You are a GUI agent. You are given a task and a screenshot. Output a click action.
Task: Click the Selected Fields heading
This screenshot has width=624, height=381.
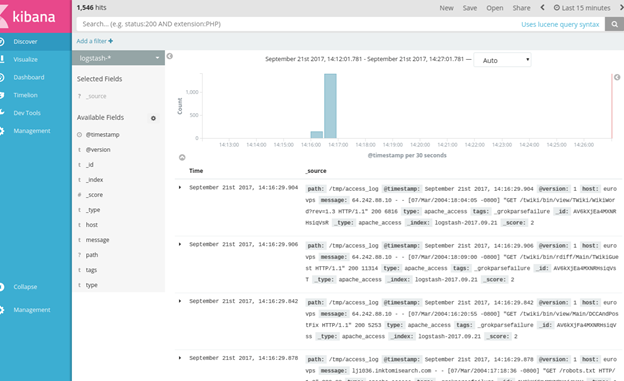pos(99,79)
